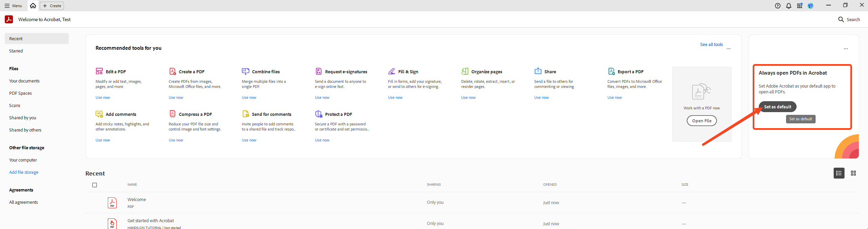Open the Recommended tools more options ellipsis
868x229 pixels.
729,49
